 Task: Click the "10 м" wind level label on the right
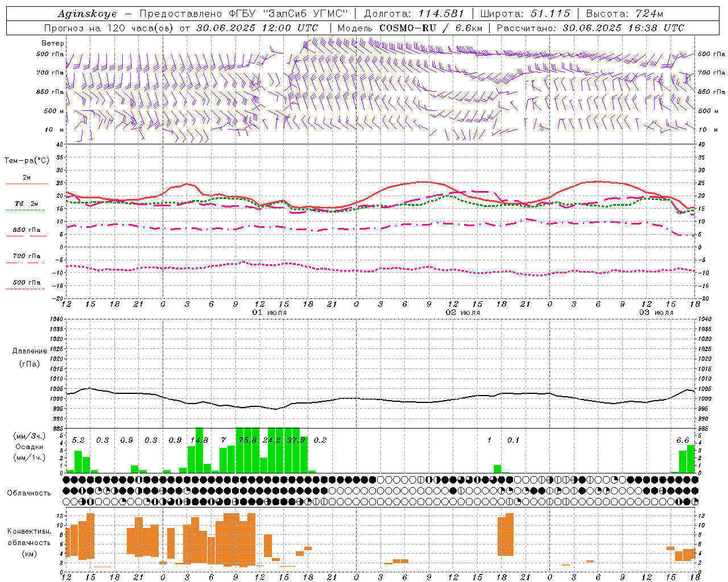[708, 130]
